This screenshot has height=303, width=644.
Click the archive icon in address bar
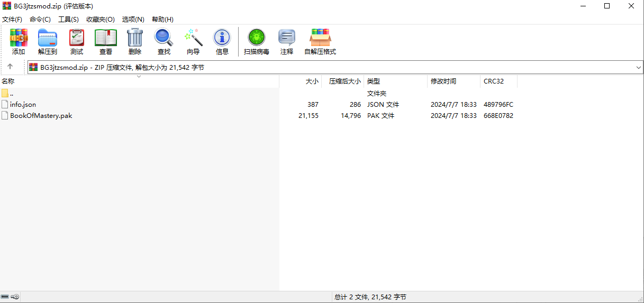[x=34, y=67]
